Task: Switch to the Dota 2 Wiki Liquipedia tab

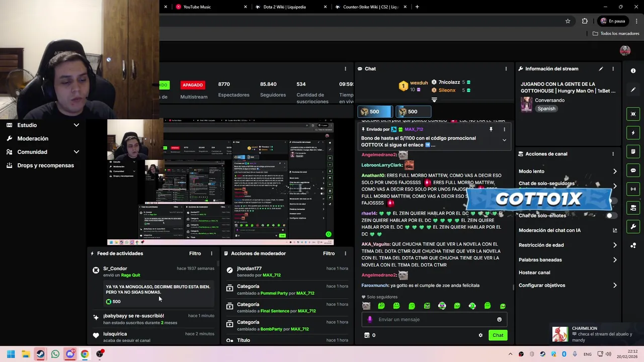Action: coord(291,7)
